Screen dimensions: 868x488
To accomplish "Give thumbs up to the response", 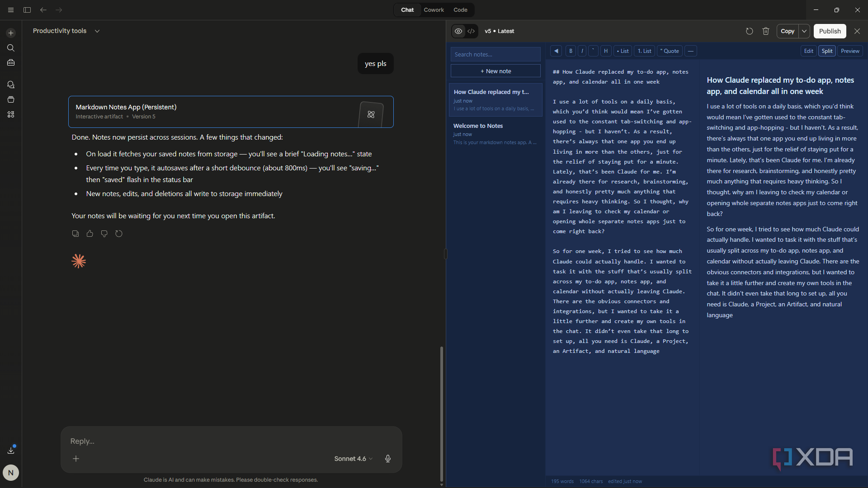I will pyautogui.click(x=90, y=234).
